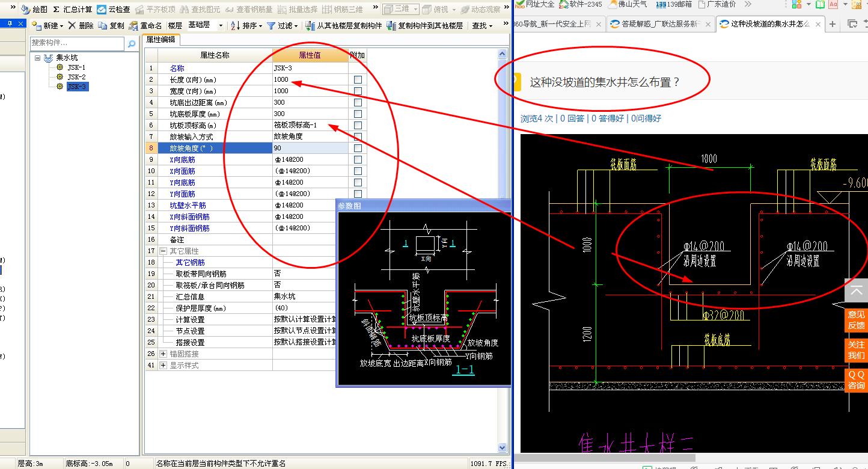Select JSK-2 in component tree
Viewport: 868px width, 469px height.
(76, 77)
